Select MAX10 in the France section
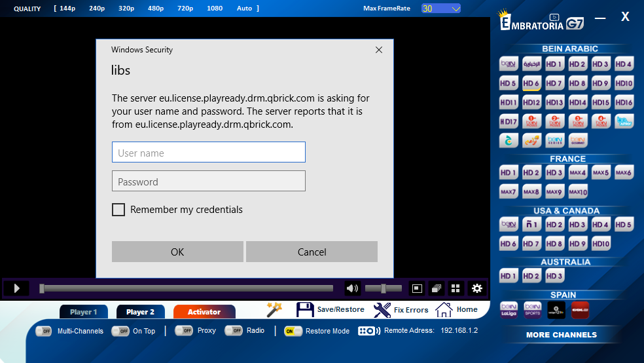644x363 pixels. click(x=578, y=191)
